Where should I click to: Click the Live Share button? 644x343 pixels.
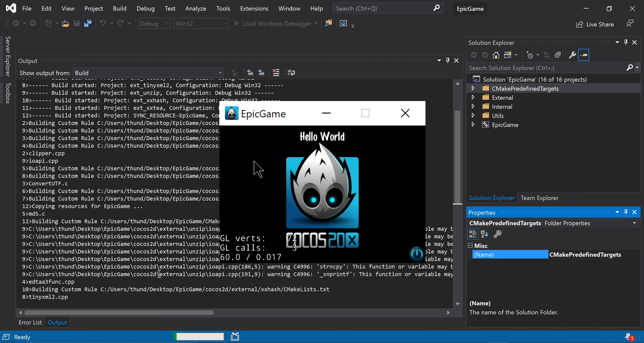tap(595, 24)
